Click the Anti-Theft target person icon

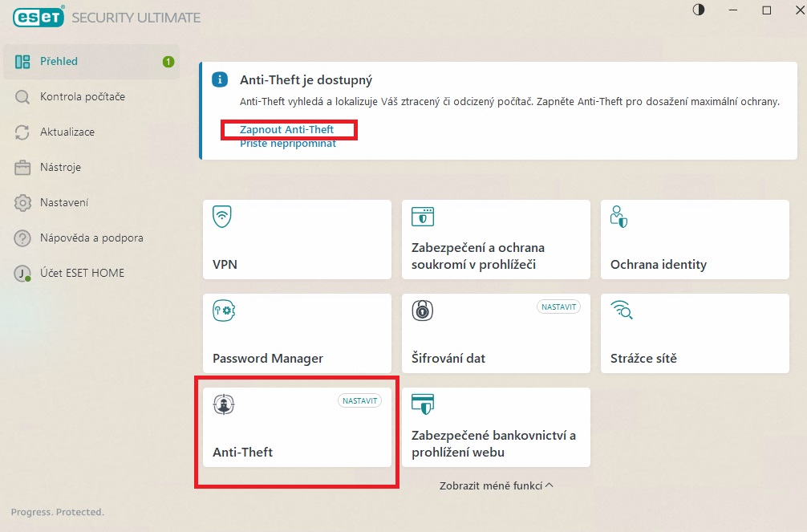(224, 404)
